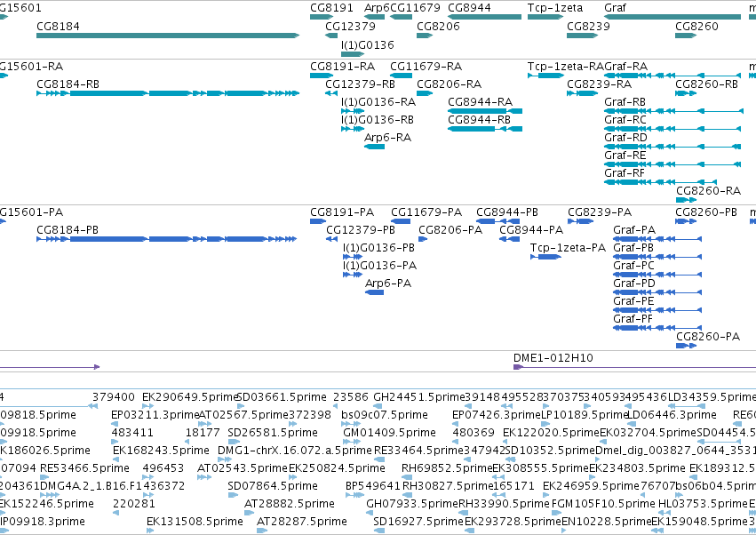Select the long CG8184 gene arrow bar
Viewport: 756px width, 535px height.
click(168, 36)
